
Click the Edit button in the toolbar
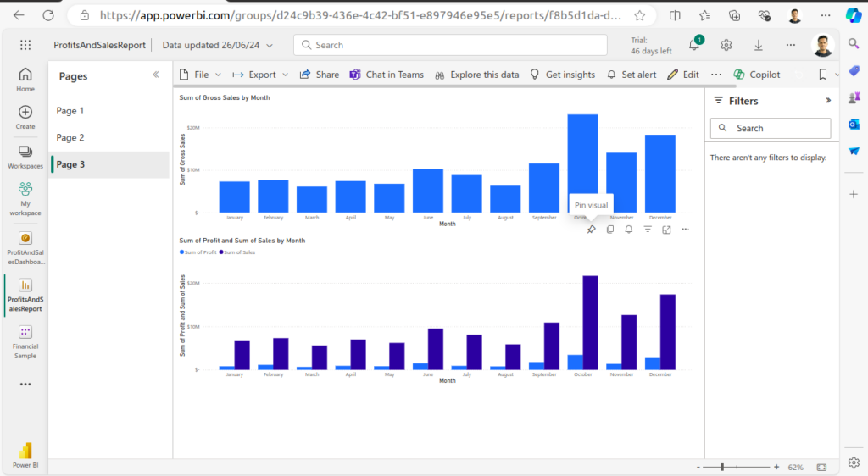[683, 75]
